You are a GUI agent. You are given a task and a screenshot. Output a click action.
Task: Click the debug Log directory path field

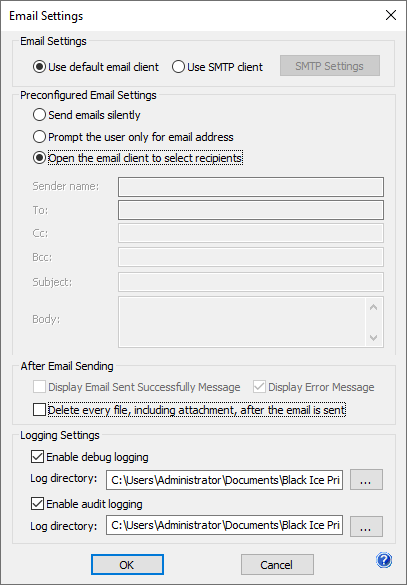click(224, 480)
